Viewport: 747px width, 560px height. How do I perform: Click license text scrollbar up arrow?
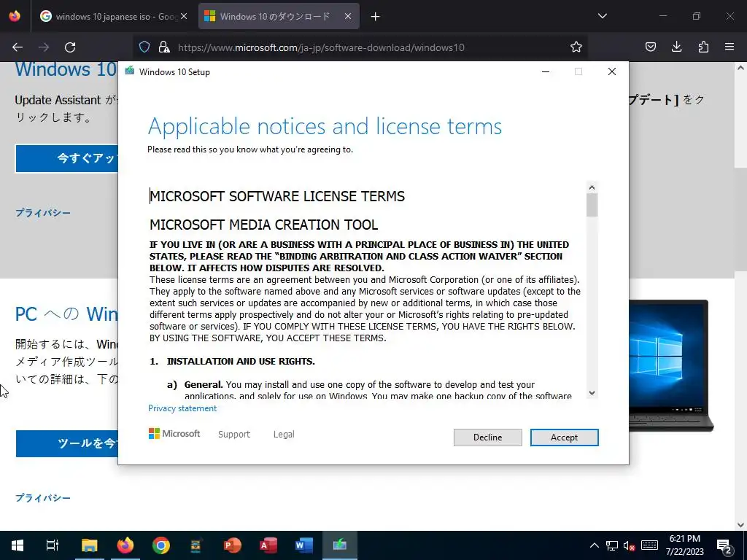pos(592,187)
